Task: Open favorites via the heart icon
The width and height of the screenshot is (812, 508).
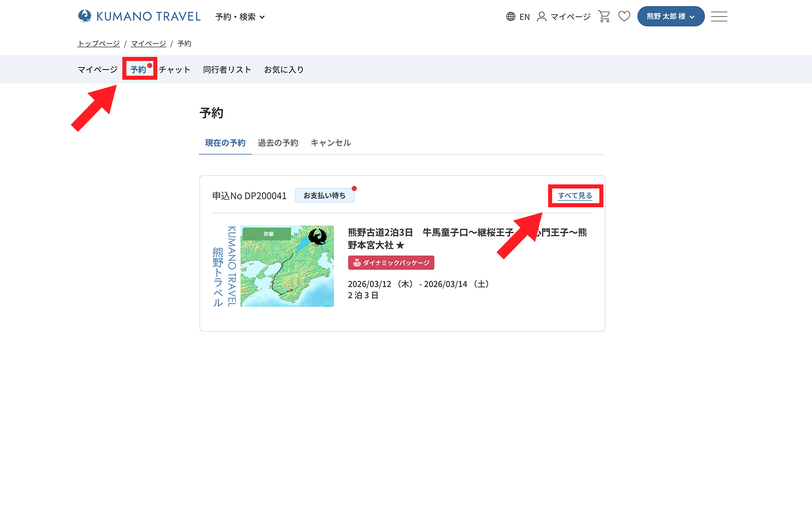Action: coord(624,16)
